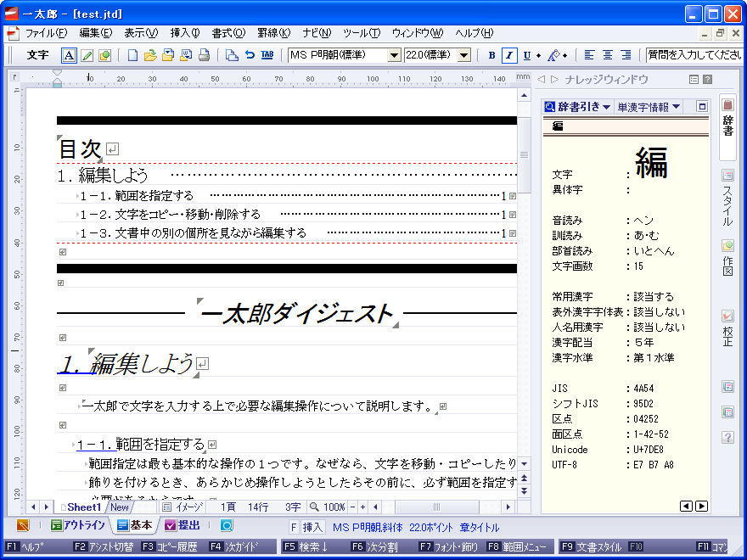Viewport: 747px width, 560px height.
Task: Apply bold formatting with B icon
Action: pyautogui.click(x=491, y=55)
